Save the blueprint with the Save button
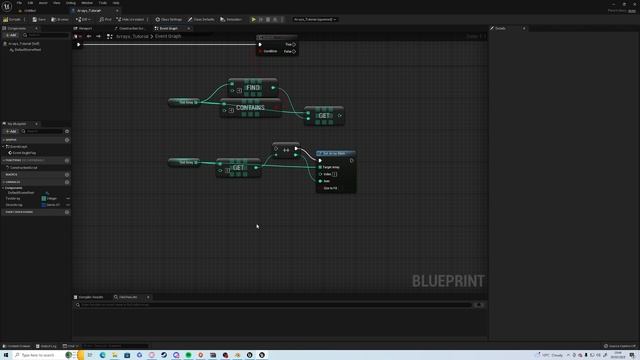This screenshot has width=640, height=360. [x=39, y=19]
